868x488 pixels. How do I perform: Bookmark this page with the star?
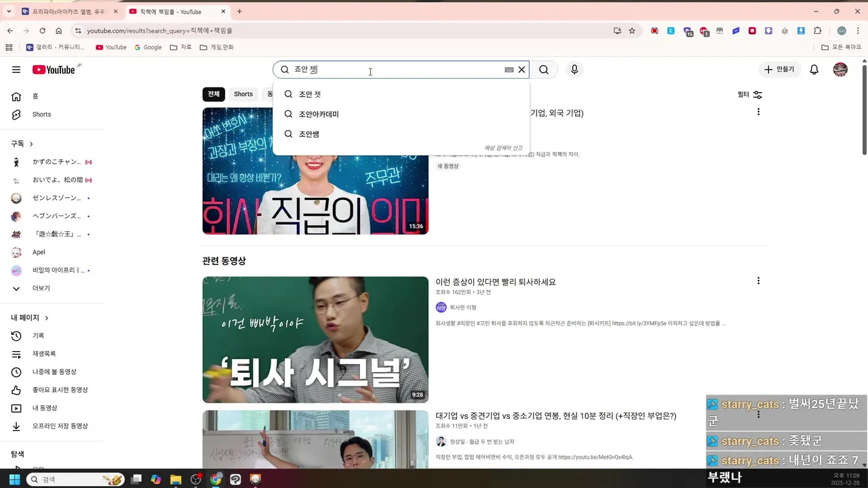pyautogui.click(x=632, y=30)
